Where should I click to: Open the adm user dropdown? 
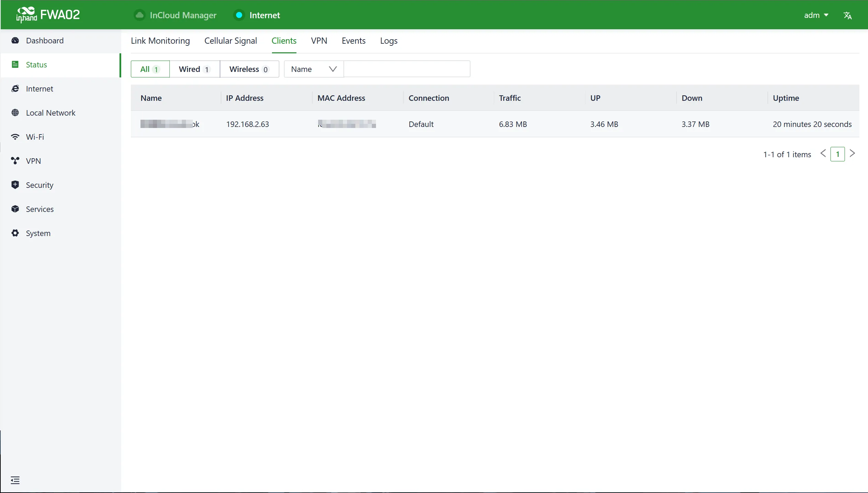pyautogui.click(x=816, y=15)
